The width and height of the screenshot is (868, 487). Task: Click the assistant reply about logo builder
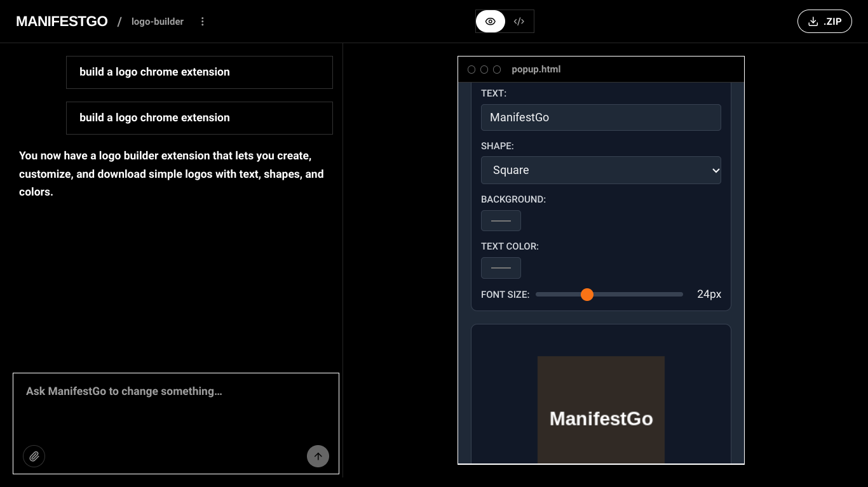(172, 174)
